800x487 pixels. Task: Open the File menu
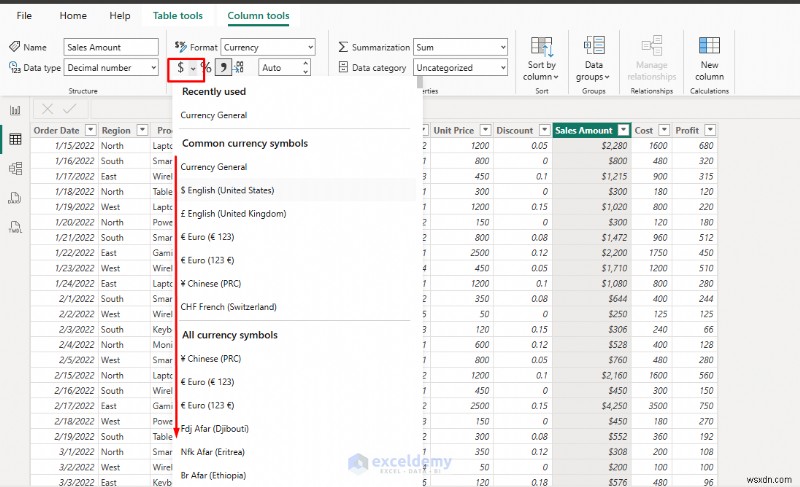click(x=24, y=16)
